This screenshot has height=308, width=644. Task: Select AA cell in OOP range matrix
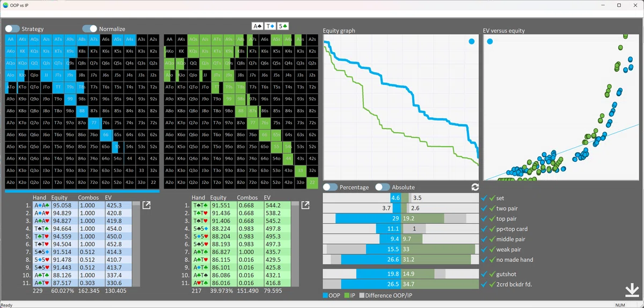(x=10, y=39)
